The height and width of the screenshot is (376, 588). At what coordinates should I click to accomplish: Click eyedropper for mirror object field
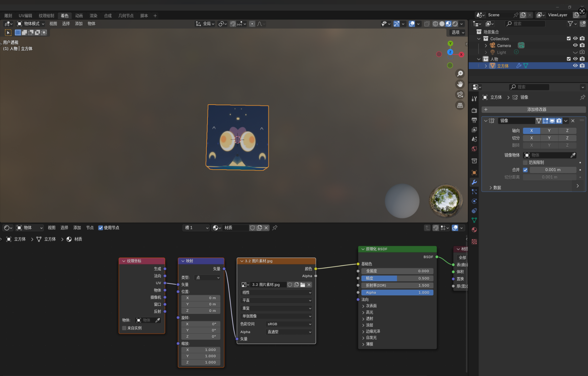click(x=573, y=155)
